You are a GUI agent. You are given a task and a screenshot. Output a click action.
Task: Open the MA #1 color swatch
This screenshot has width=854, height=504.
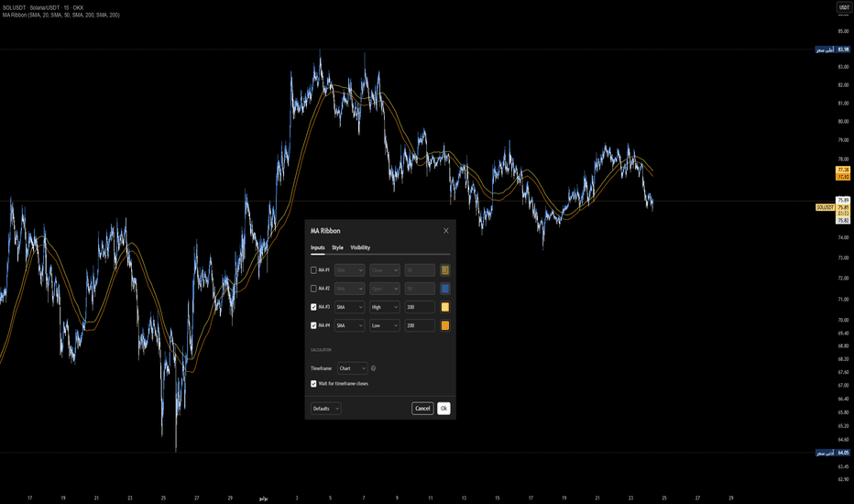pos(445,270)
